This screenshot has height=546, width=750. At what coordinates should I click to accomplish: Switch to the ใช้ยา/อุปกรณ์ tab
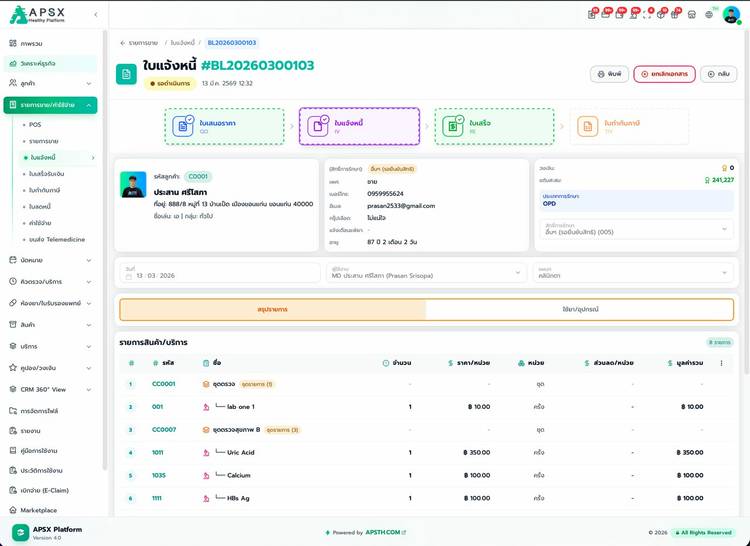[x=580, y=309]
